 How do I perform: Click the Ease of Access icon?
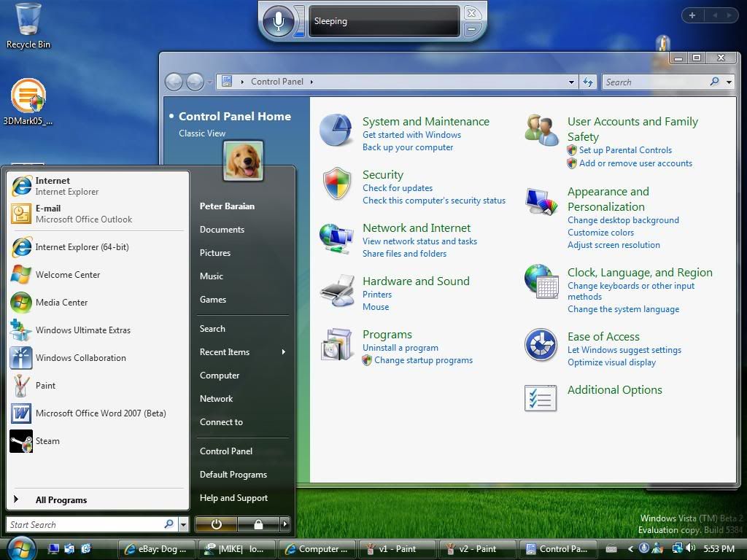coord(541,345)
